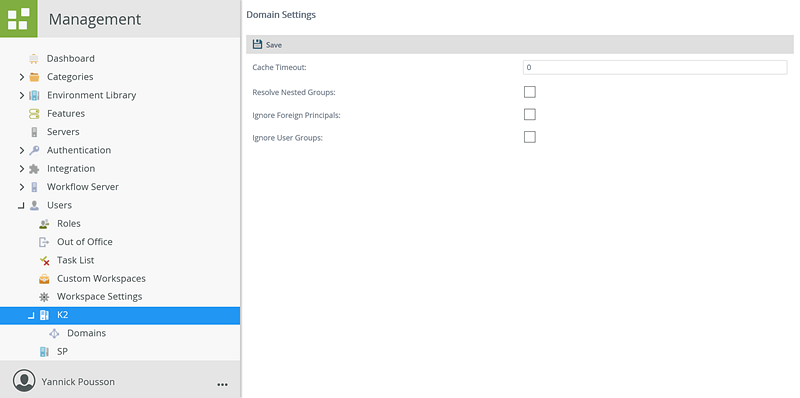Click into the Cache Timeout field
This screenshot has height=398, width=800.
[x=655, y=67]
